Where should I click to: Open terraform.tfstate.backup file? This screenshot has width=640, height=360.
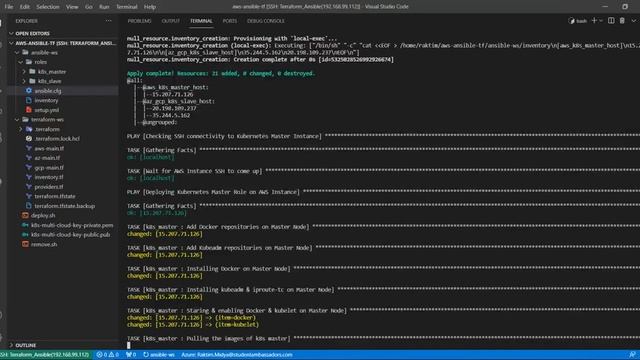point(64,206)
